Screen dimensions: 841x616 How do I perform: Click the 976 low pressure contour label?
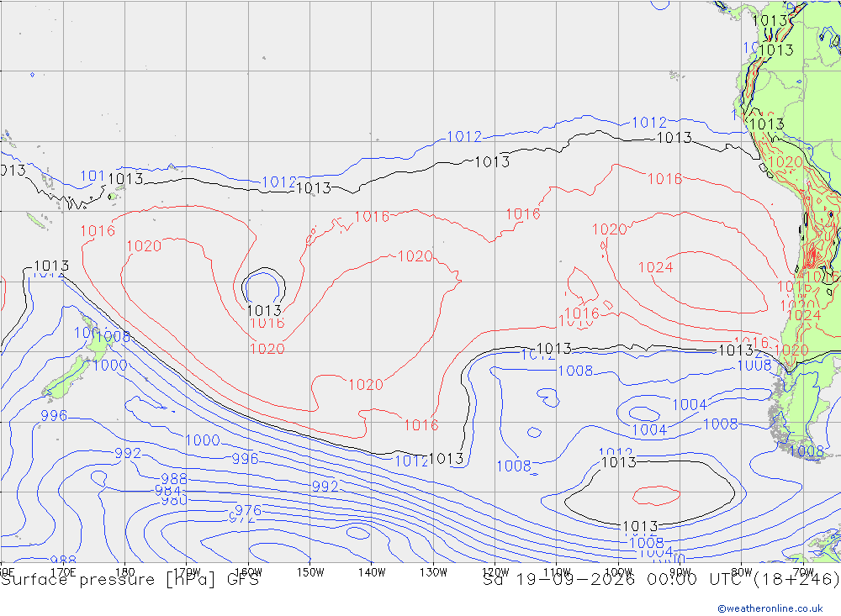pyautogui.click(x=248, y=510)
